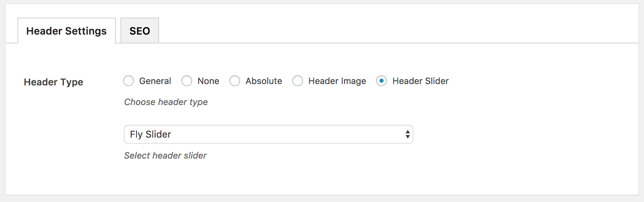The width and height of the screenshot is (644, 202).
Task: Click the "Header Image" label text
Action: pyautogui.click(x=337, y=81)
